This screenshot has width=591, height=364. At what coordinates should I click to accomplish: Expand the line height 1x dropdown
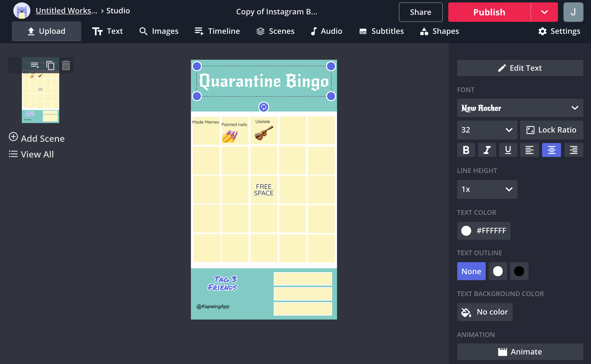487,189
